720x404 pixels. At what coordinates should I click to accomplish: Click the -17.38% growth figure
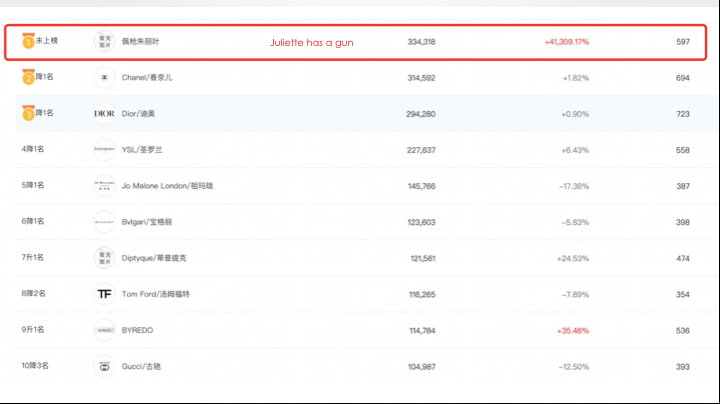point(574,186)
